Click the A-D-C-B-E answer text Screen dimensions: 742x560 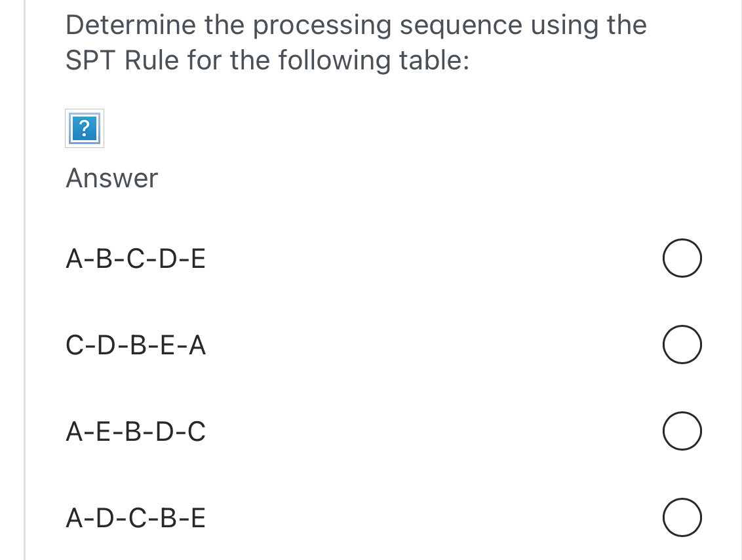click(135, 517)
